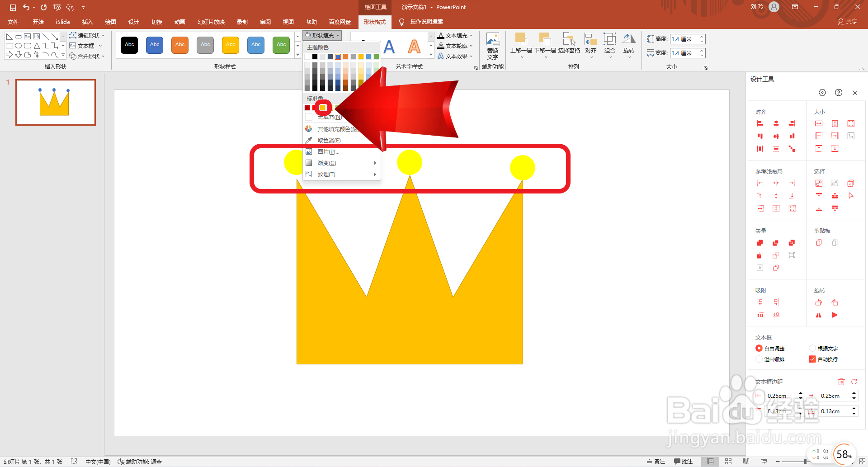The image size is (868, 467).
Task: Click reset icon beside 文本框边距
Action: pos(854,382)
